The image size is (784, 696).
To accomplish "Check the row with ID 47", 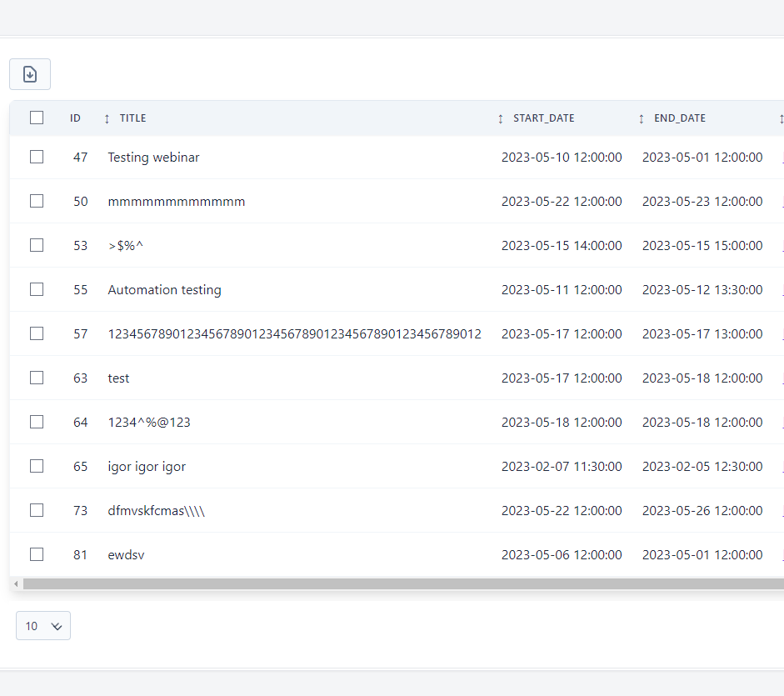I will point(37,157).
